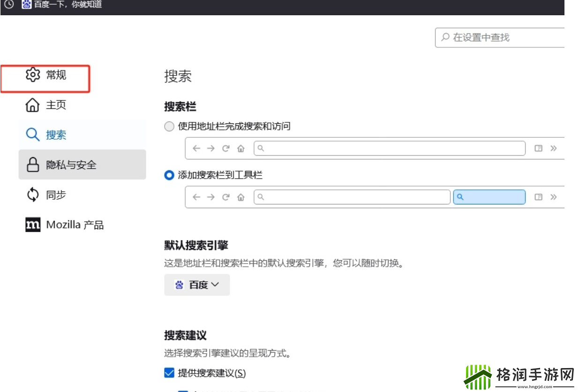
Task: Click the Baidu paw icon on browser tab
Action: (27, 5)
